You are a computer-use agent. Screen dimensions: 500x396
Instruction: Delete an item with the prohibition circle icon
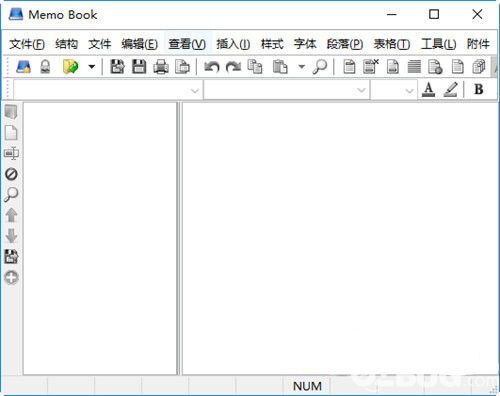pyautogui.click(x=11, y=174)
